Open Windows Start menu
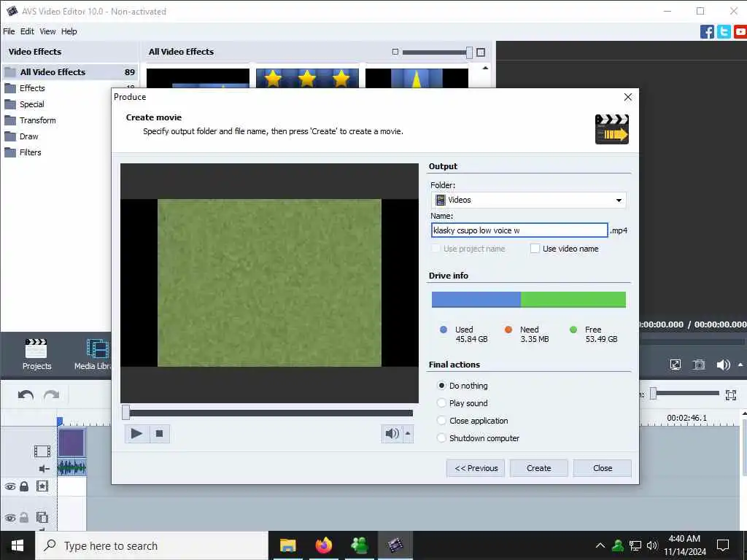This screenshot has width=747, height=560. [18, 545]
